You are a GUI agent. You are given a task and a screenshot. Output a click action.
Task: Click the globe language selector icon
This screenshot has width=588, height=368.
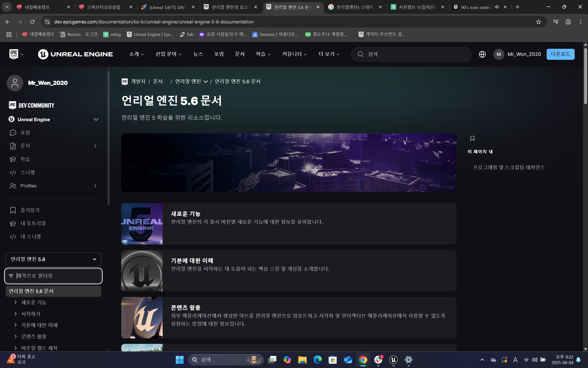point(482,54)
